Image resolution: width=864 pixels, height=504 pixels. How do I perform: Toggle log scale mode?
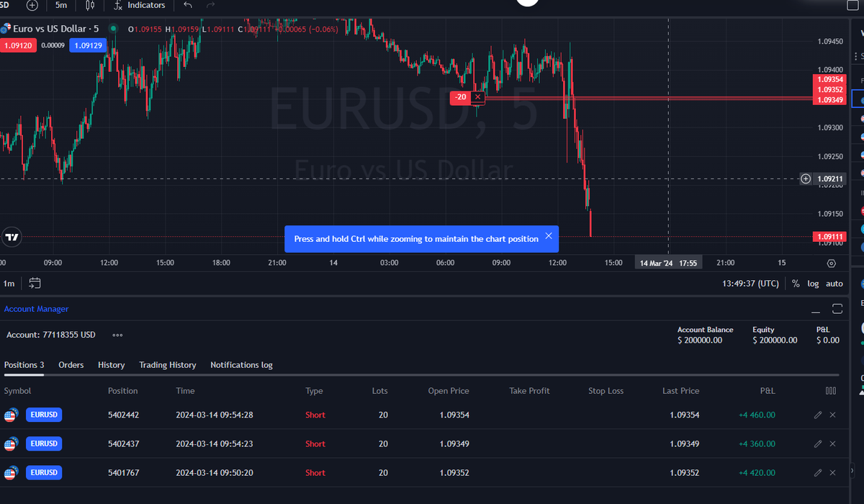pyautogui.click(x=813, y=284)
